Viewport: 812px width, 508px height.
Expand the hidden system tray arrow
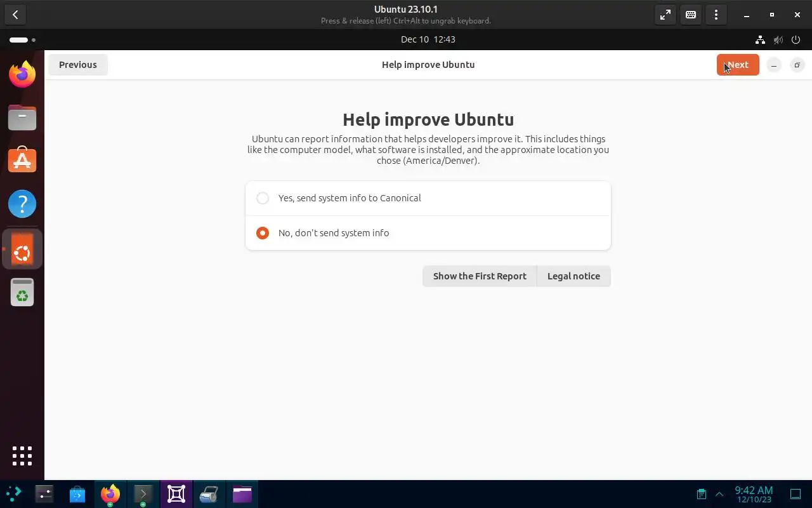[719, 494]
